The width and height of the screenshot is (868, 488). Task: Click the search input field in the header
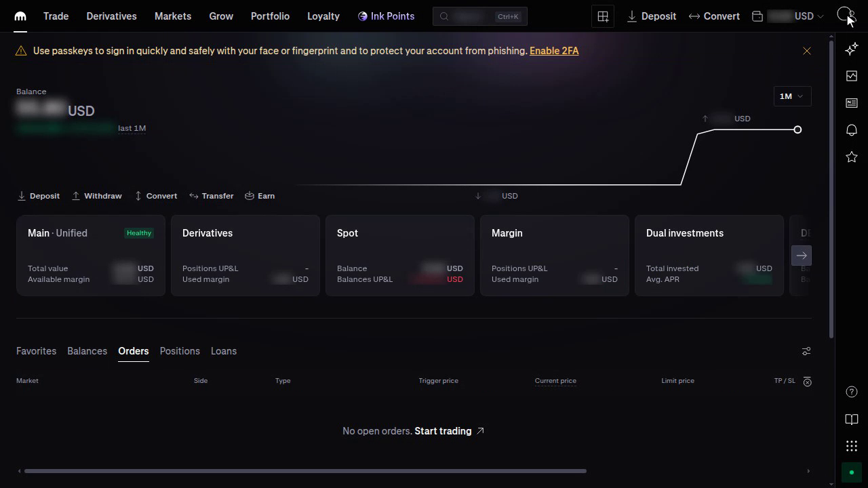(479, 16)
